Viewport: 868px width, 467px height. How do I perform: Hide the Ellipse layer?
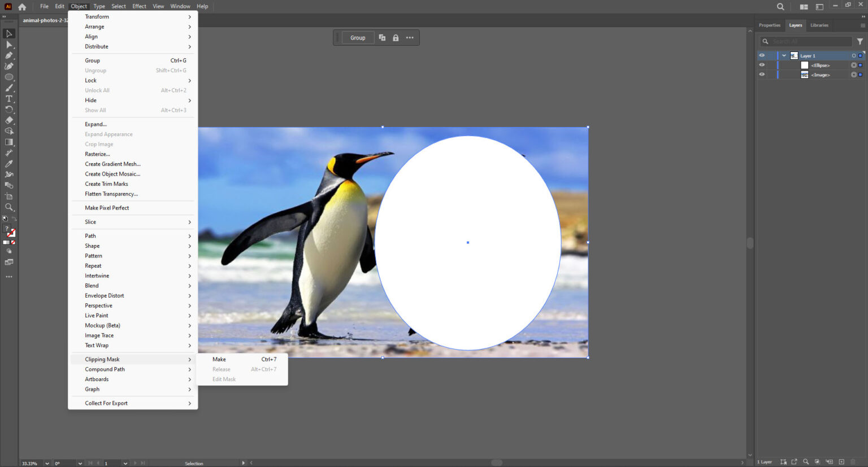761,65
